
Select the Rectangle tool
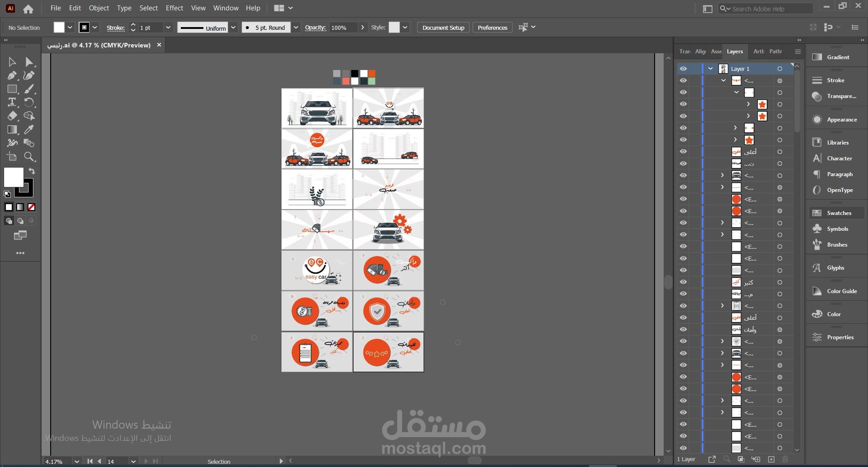[12, 89]
